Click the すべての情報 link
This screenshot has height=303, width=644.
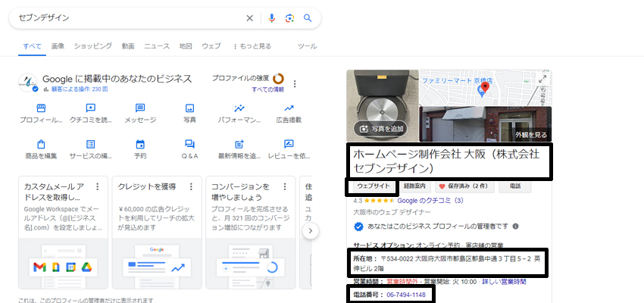(x=267, y=89)
